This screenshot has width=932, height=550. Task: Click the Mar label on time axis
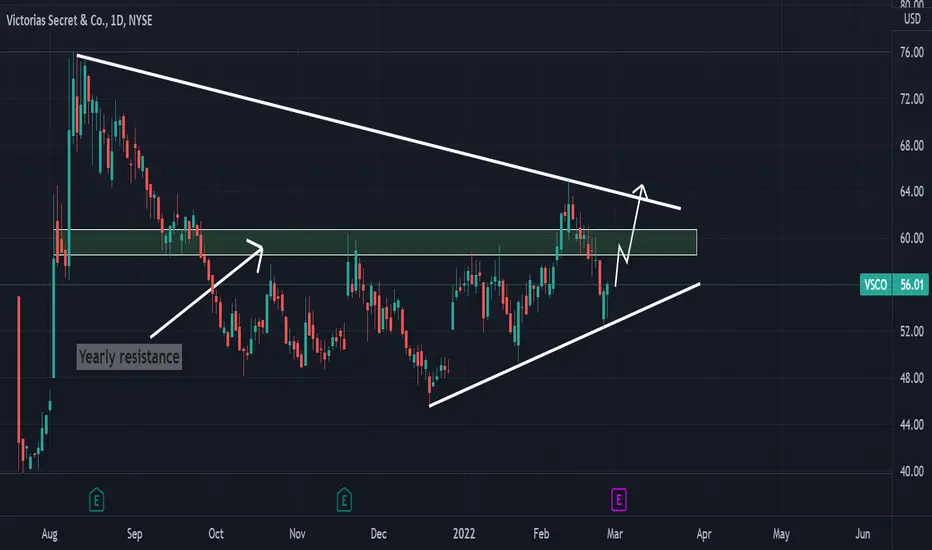point(615,534)
